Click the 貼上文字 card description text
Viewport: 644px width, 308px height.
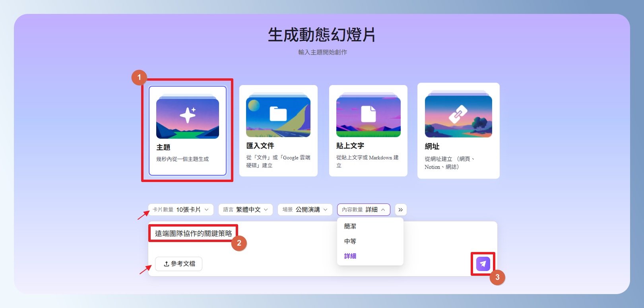[367, 161]
